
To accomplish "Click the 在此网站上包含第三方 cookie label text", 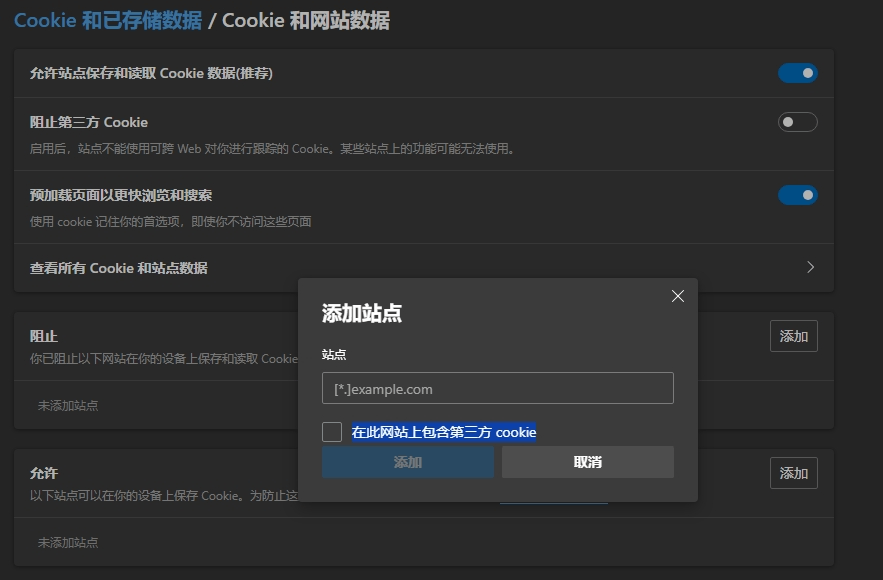I will (x=444, y=432).
